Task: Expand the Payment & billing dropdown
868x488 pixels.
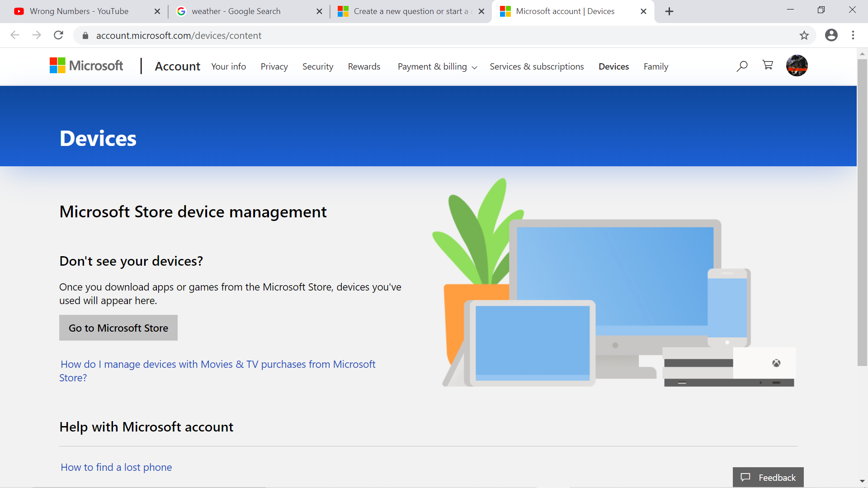Action: click(x=437, y=67)
